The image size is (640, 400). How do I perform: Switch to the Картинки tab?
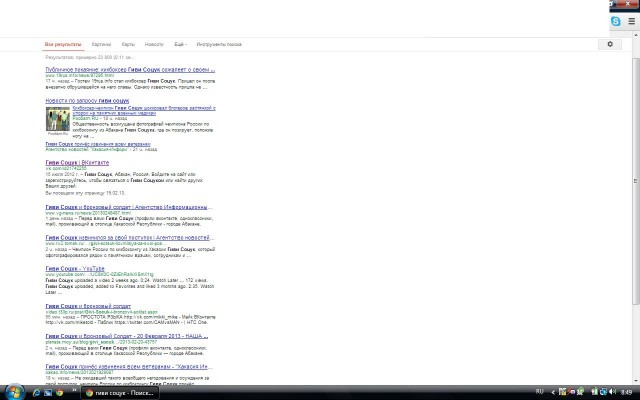coord(101,44)
